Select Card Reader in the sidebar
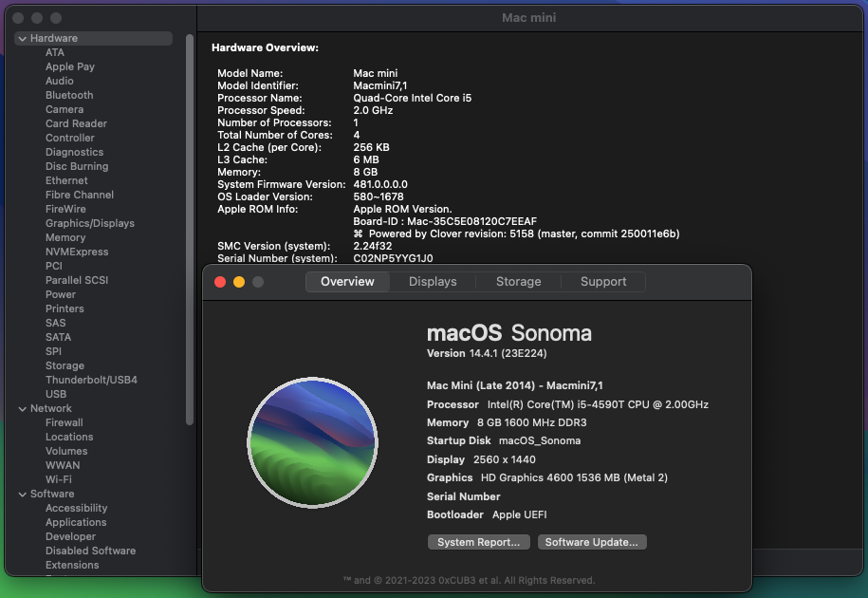Image resolution: width=868 pixels, height=598 pixels. coord(76,123)
